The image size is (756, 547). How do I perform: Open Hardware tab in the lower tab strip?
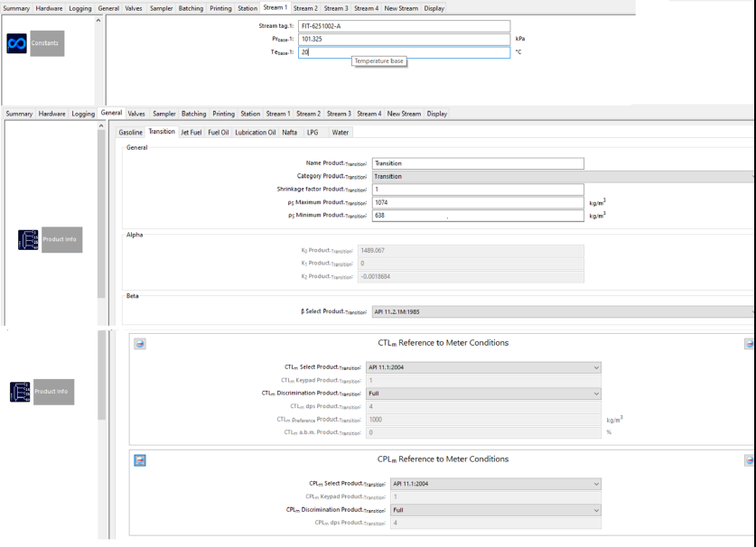click(x=51, y=114)
